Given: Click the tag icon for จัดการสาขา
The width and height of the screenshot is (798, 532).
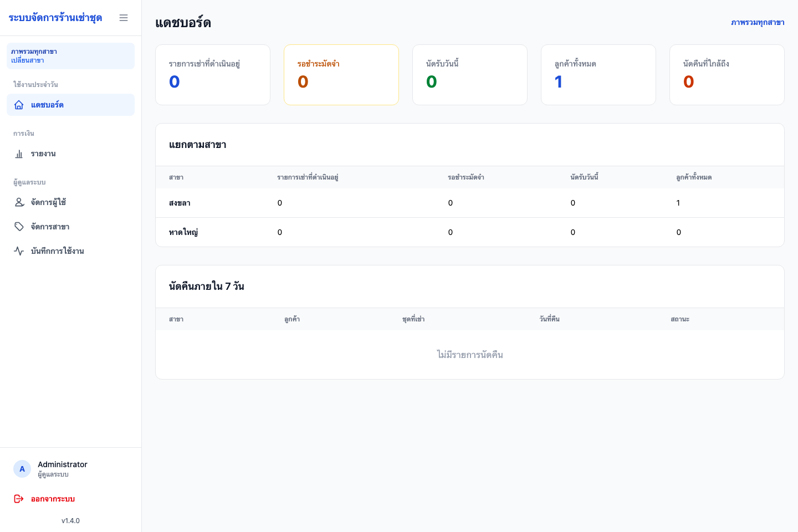Looking at the screenshot, I should click(19, 227).
